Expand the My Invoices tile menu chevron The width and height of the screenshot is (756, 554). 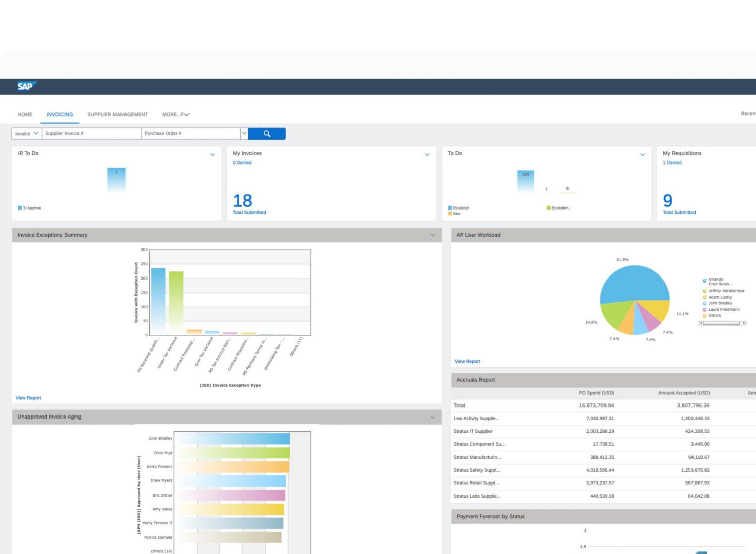pos(427,155)
